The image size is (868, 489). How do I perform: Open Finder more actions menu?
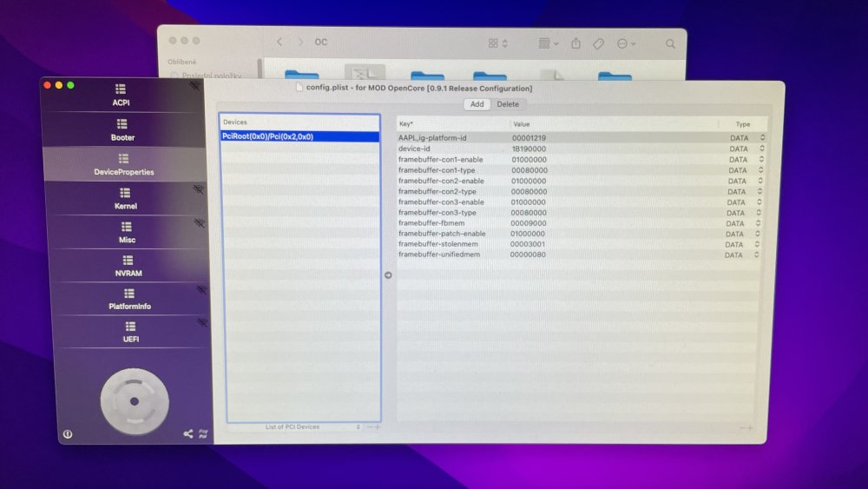[x=626, y=43]
